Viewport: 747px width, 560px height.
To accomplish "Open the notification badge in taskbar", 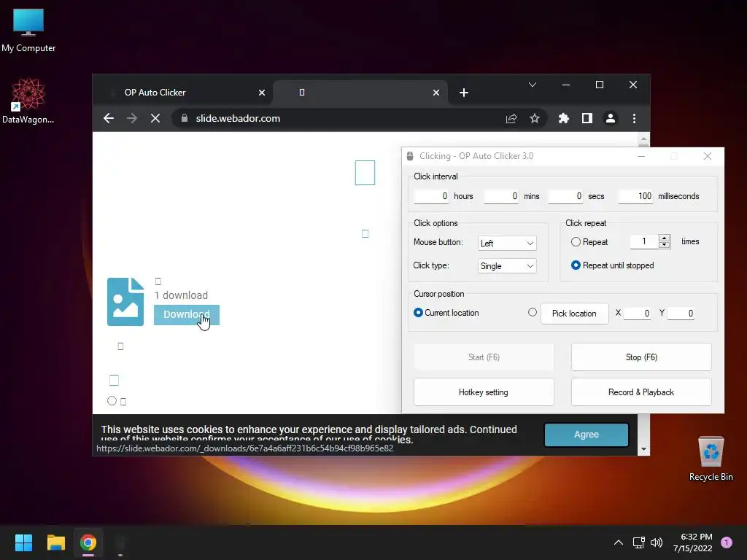I will (727, 542).
